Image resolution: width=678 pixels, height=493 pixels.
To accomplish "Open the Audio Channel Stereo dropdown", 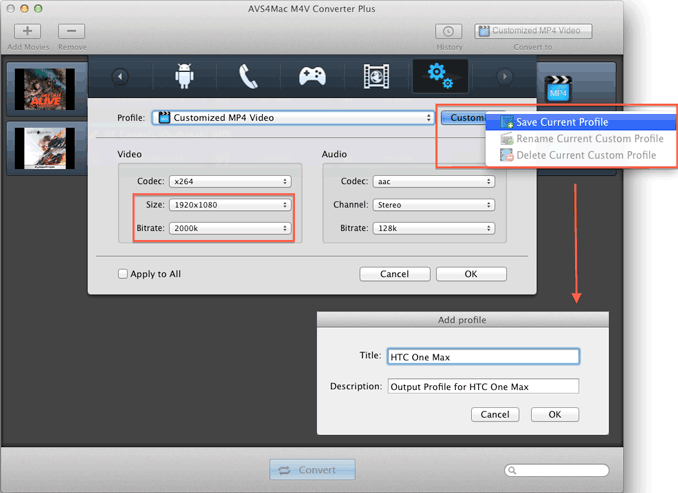I will [x=434, y=205].
